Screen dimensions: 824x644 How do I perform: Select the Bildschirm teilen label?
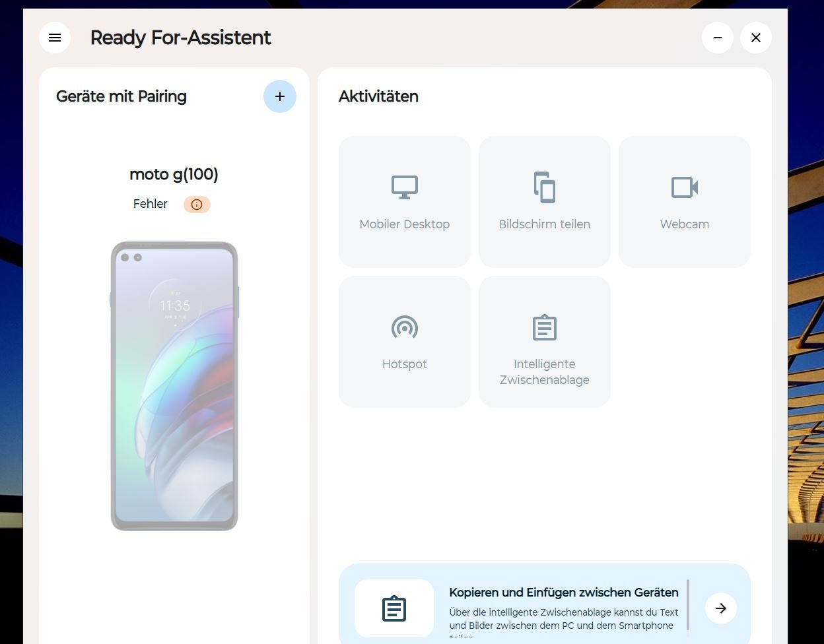[x=545, y=224]
